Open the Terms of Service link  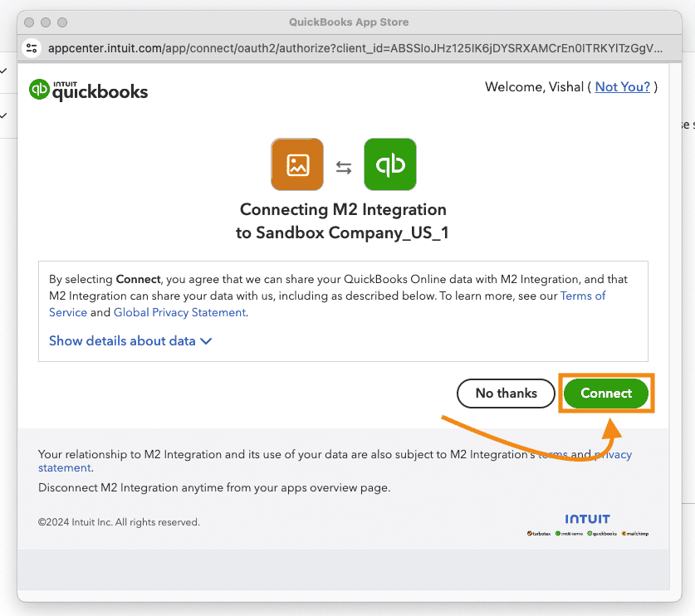click(582, 296)
